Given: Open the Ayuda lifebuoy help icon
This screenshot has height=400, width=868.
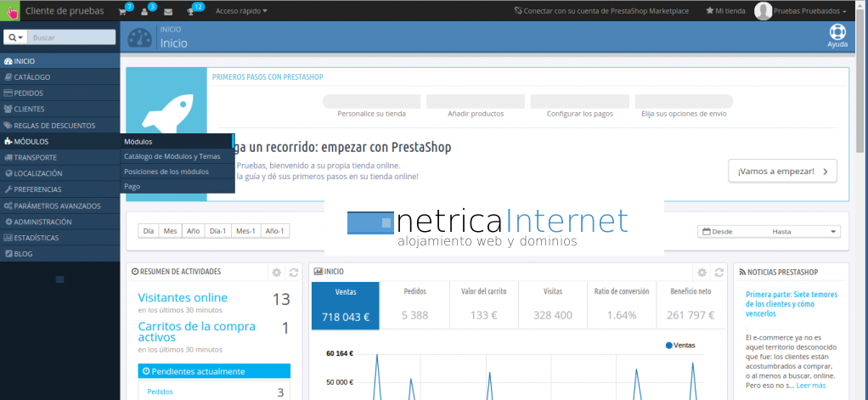Looking at the screenshot, I should click(x=837, y=32).
